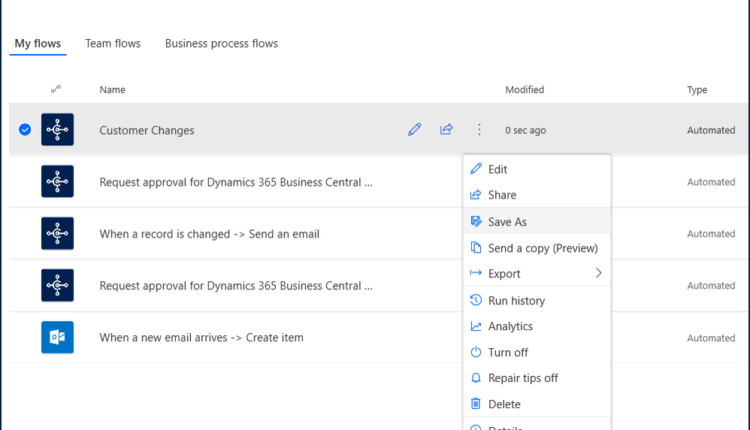Viewport: 750px width, 430px height.
Task: Click the icon for When a record is changed flow
Action: 57,234
